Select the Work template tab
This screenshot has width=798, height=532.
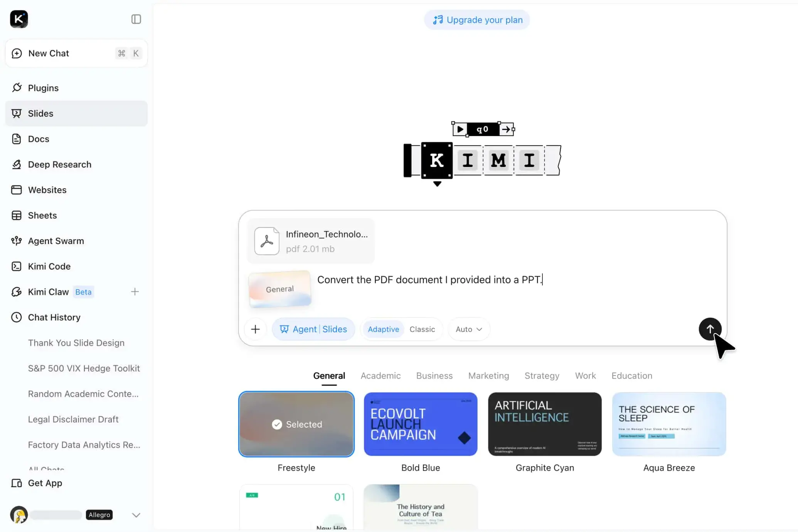point(585,376)
